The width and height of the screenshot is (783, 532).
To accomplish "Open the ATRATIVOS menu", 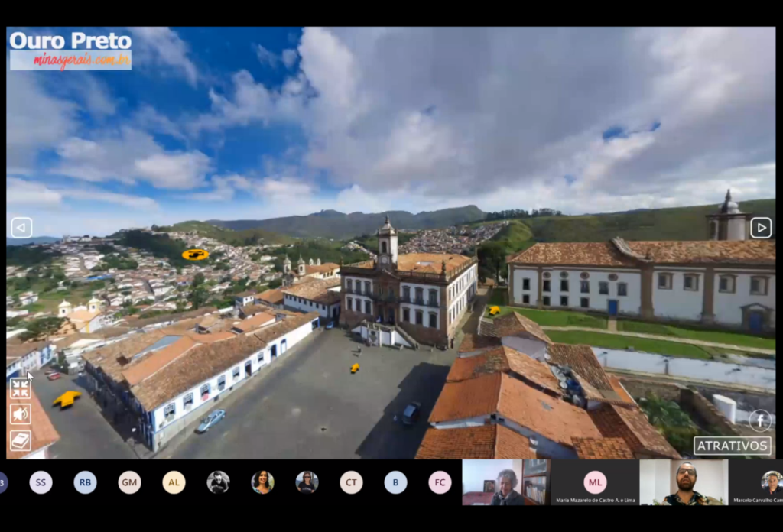I will pos(732,446).
